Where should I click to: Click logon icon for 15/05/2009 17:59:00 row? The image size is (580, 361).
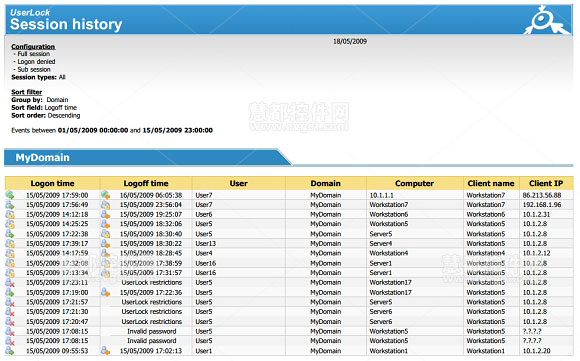tap(10, 195)
